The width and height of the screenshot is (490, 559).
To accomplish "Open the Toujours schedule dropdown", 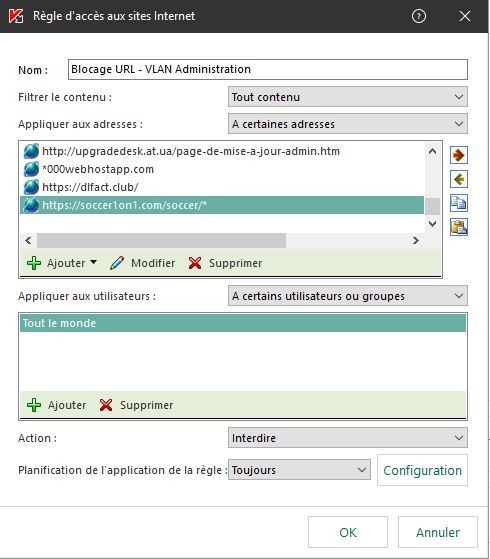I will point(299,470).
